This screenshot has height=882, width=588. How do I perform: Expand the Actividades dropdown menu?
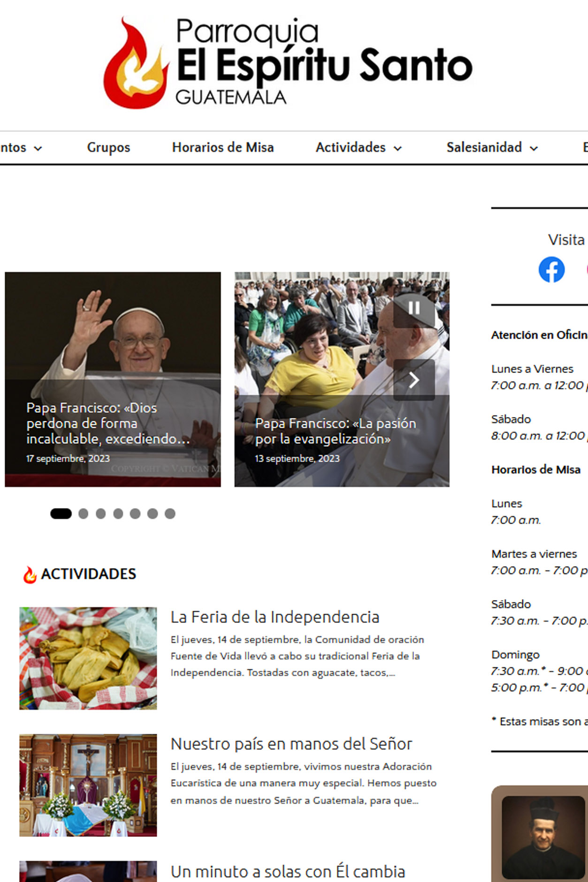point(359,148)
